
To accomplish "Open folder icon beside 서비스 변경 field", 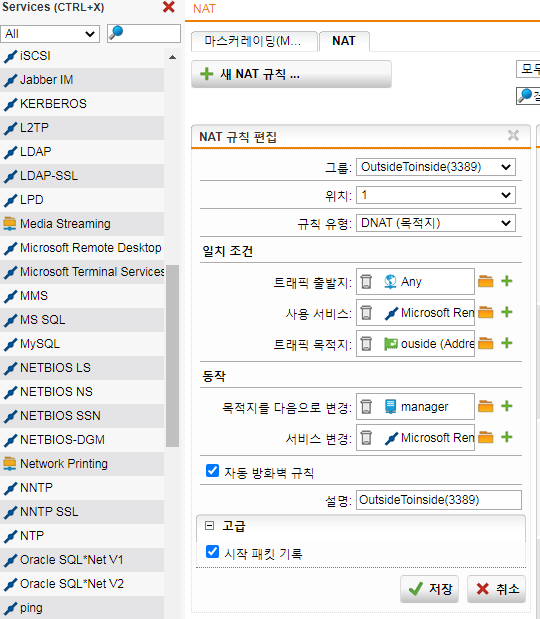I will 486,437.
